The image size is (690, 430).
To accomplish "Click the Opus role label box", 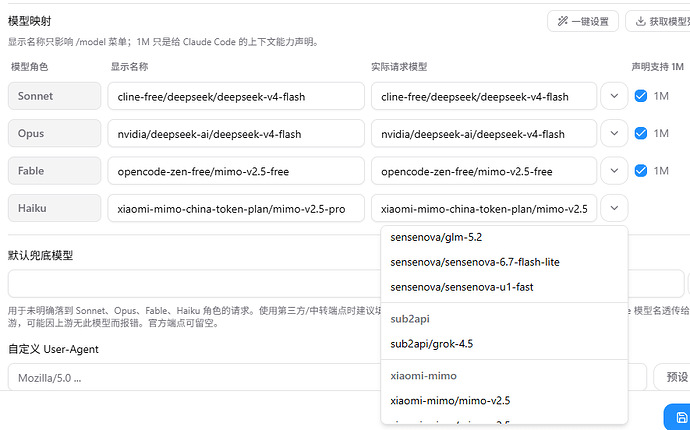I will click(55, 133).
